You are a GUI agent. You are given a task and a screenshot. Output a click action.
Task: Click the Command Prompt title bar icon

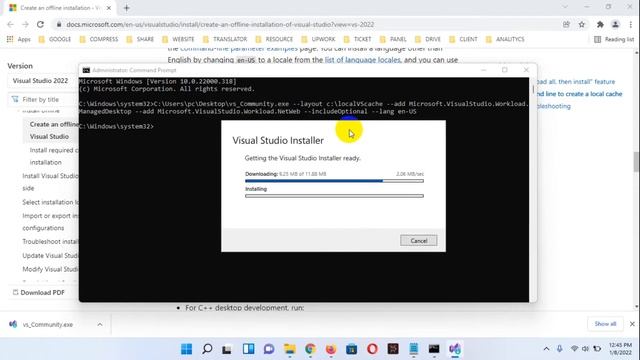point(86,70)
